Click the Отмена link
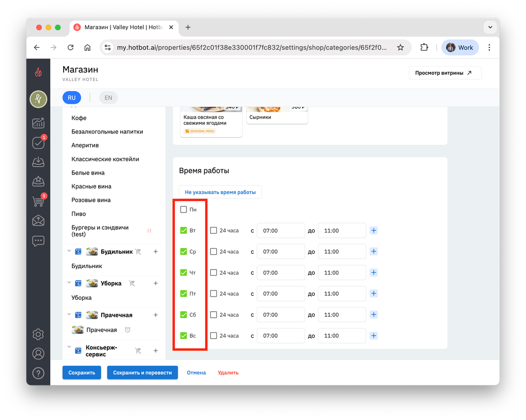Viewport: 526px width, 420px height. [196, 372]
